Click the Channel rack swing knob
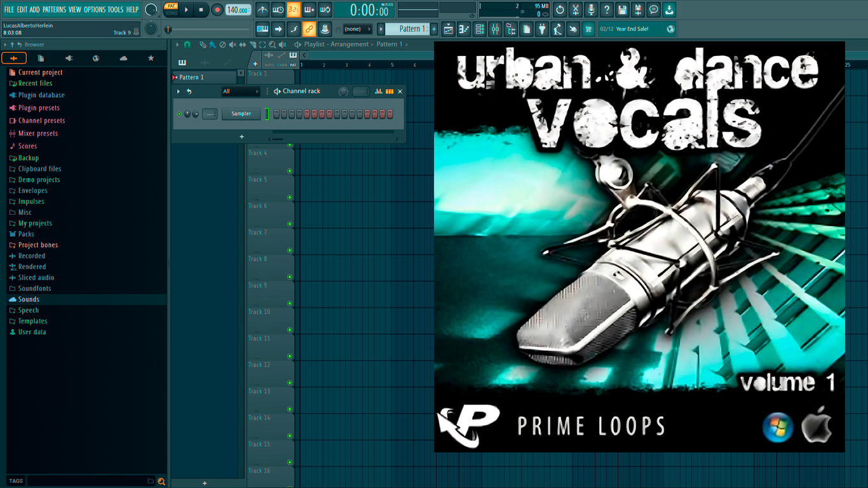Viewport: 868px width, 488px height. tap(343, 91)
